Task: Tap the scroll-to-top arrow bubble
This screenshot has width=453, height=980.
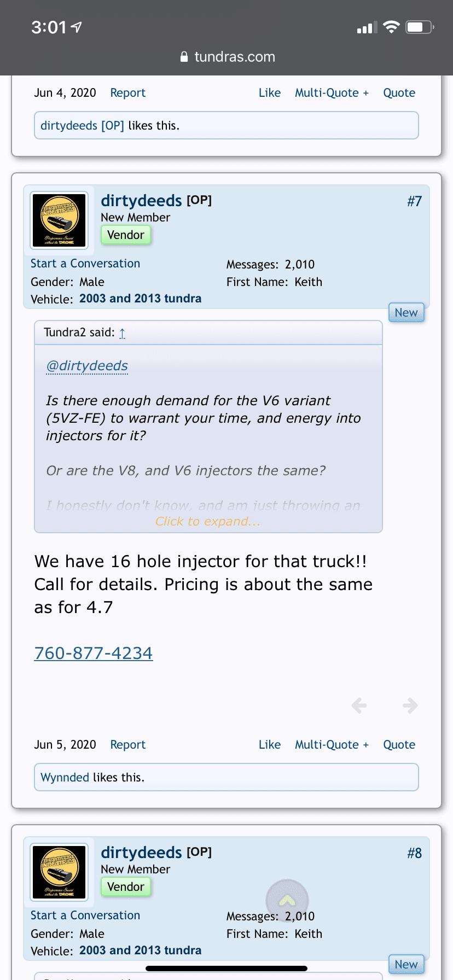Action: pos(287,901)
